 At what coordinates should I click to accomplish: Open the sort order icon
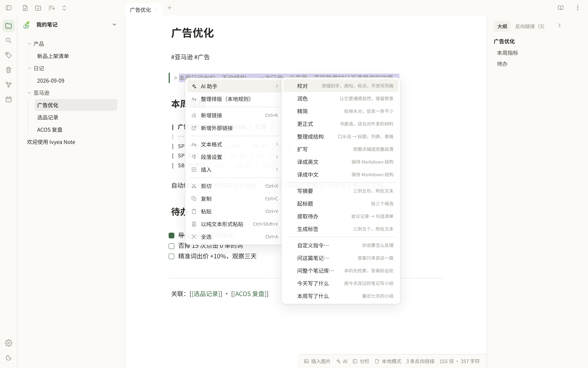51,8
